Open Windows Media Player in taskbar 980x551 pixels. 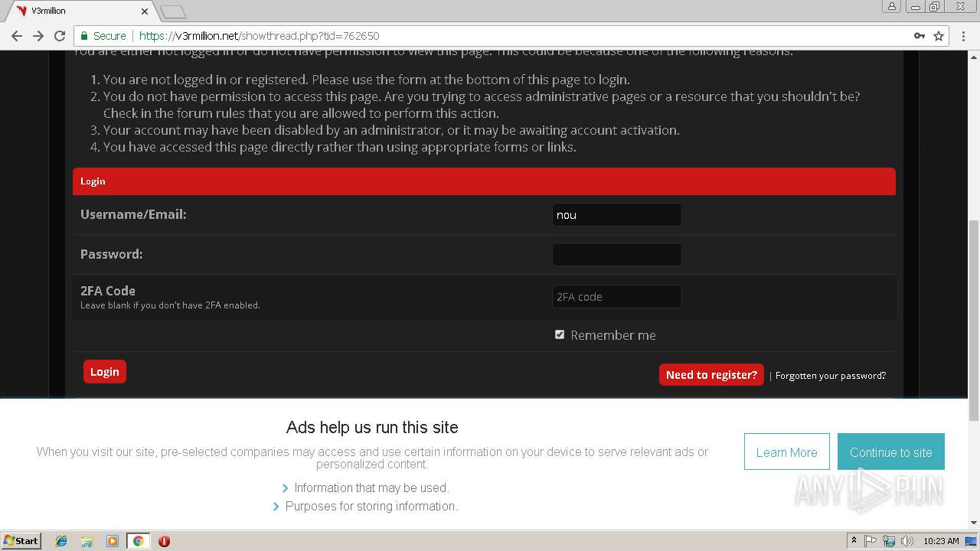pos(113,541)
